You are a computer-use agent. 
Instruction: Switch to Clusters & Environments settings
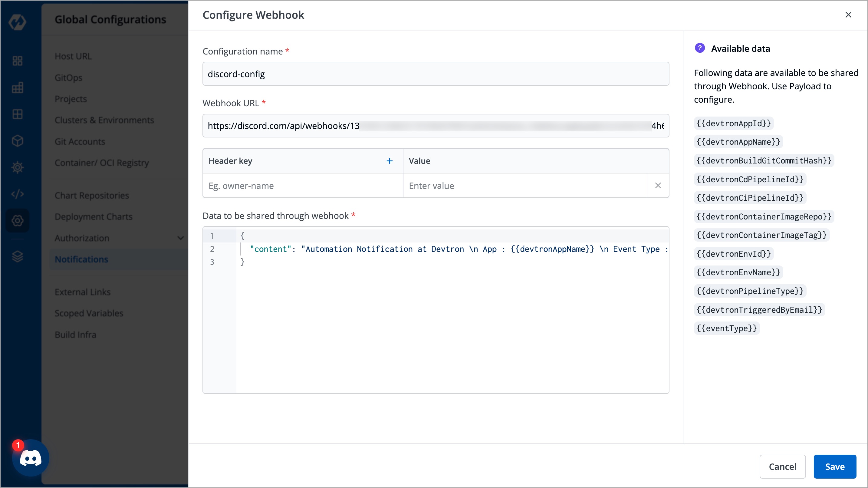pyautogui.click(x=104, y=120)
